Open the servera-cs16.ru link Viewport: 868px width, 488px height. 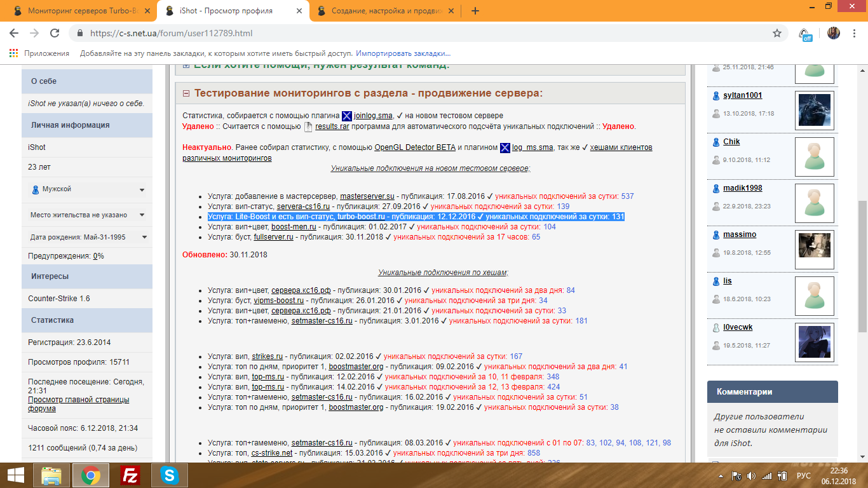coord(303,207)
